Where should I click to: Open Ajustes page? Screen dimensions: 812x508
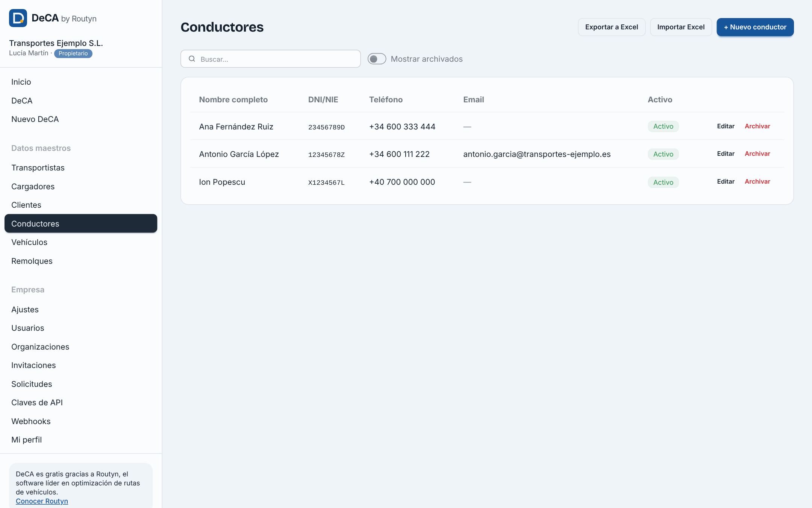(81, 309)
